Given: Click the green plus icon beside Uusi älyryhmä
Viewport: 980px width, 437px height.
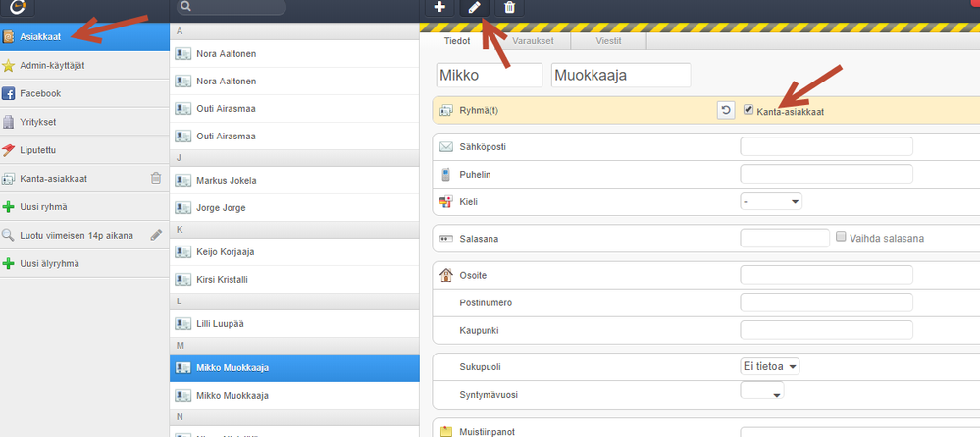Looking at the screenshot, I should [9, 264].
